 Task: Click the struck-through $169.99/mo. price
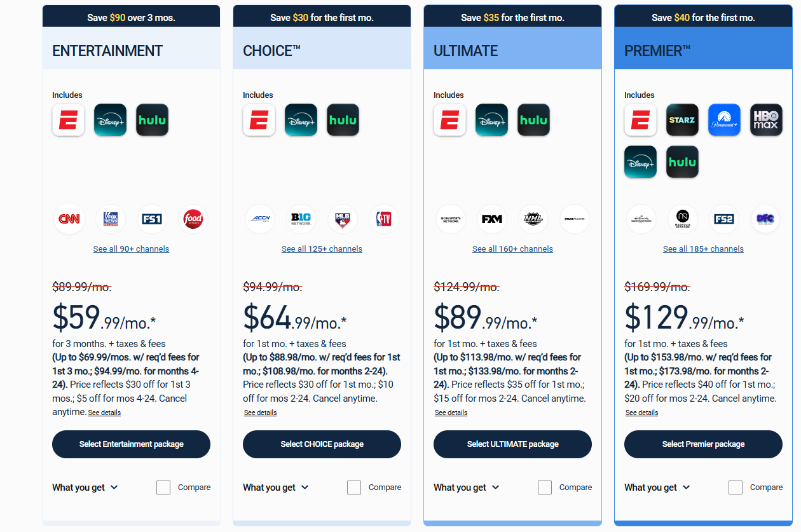point(657,287)
